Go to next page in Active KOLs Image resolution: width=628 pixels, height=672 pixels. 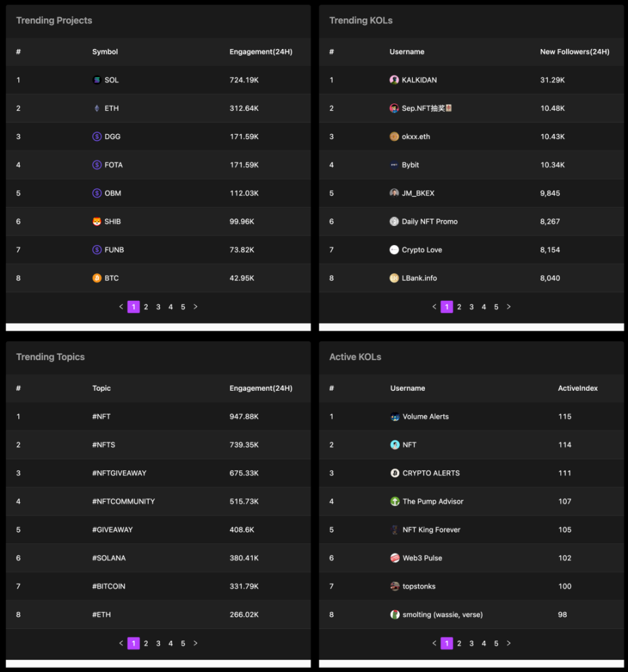(x=509, y=643)
